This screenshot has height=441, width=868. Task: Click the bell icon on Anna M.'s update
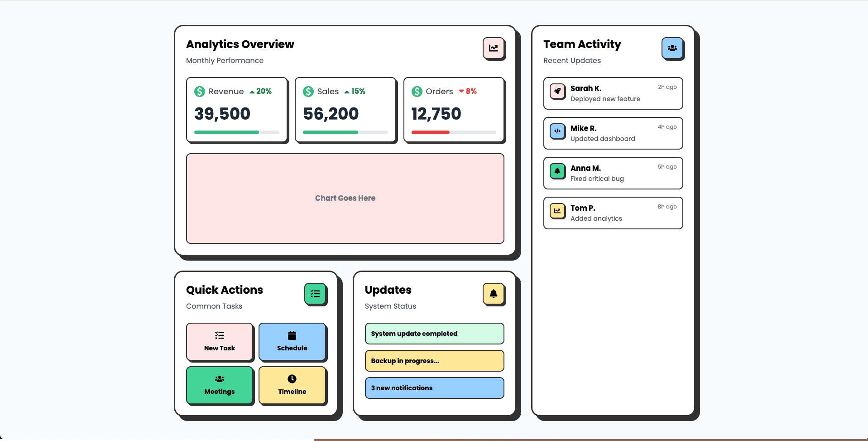pos(557,171)
